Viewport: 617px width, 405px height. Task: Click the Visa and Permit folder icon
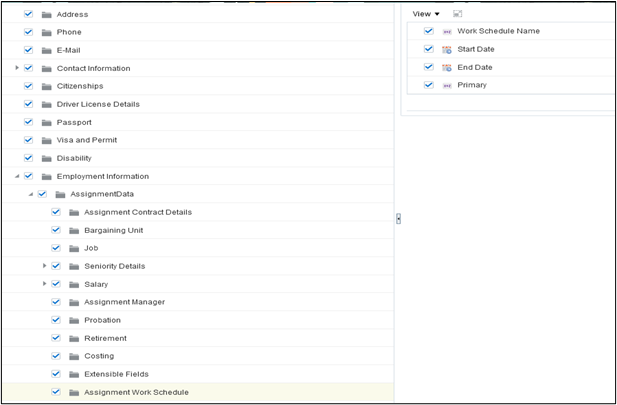pyautogui.click(x=47, y=141)
